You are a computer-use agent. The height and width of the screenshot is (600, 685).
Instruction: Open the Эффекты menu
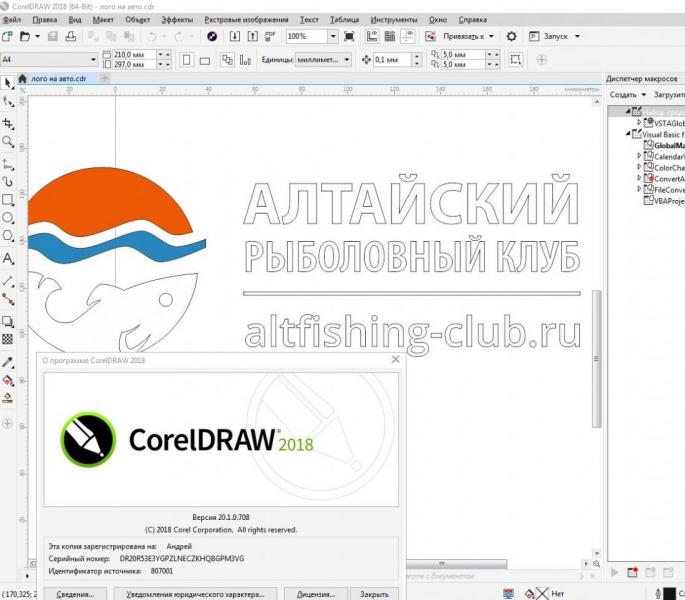pyautogui.click(x=177, y=20)
